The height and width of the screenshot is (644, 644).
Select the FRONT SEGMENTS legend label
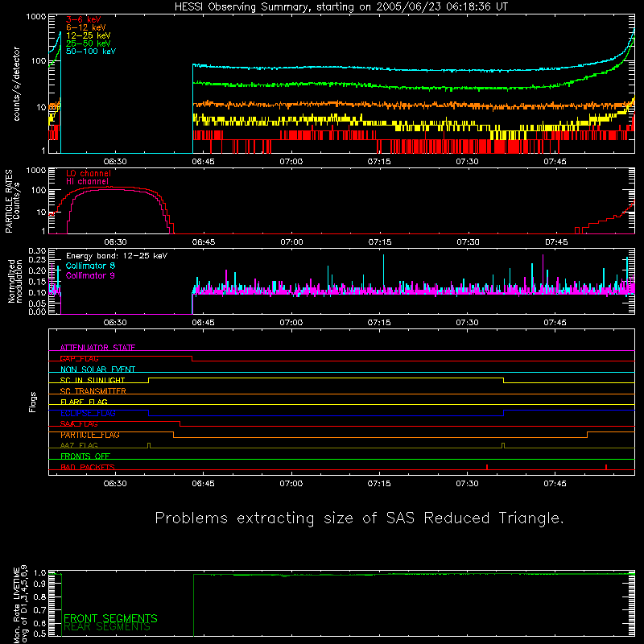coord(110,618)
